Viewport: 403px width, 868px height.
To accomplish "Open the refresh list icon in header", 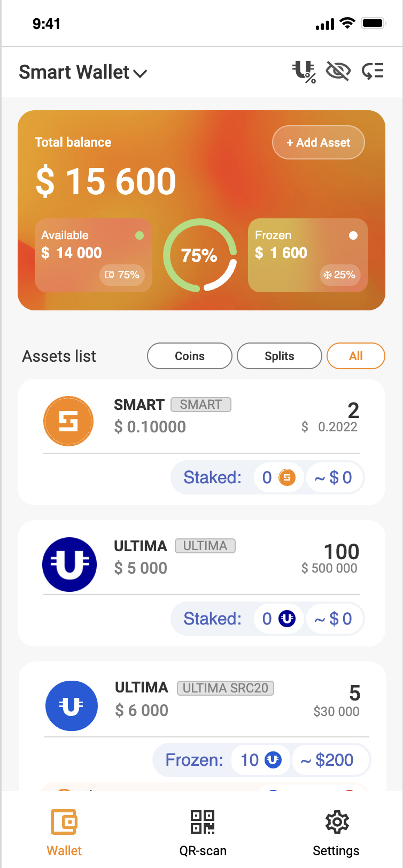I will (x=373, y=71).
